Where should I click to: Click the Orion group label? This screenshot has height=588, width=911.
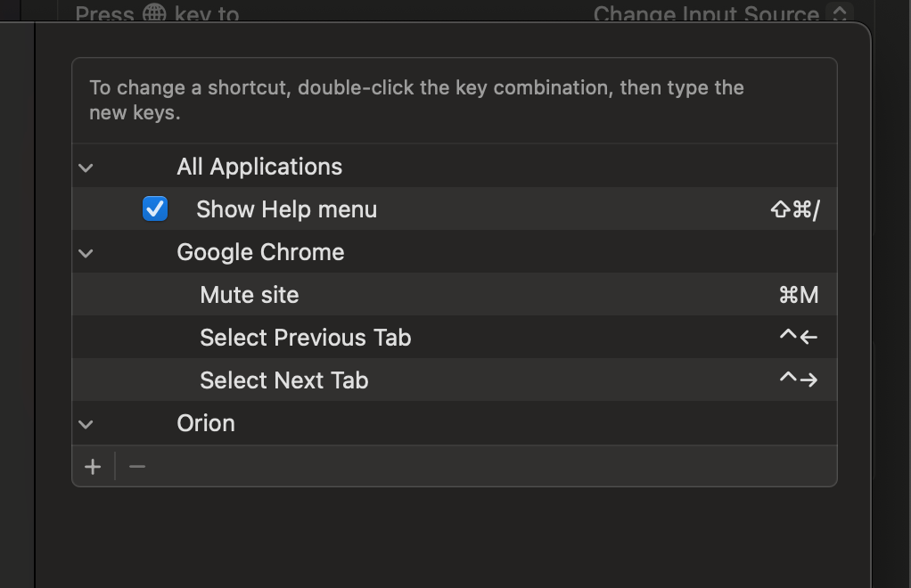point(206,423)
